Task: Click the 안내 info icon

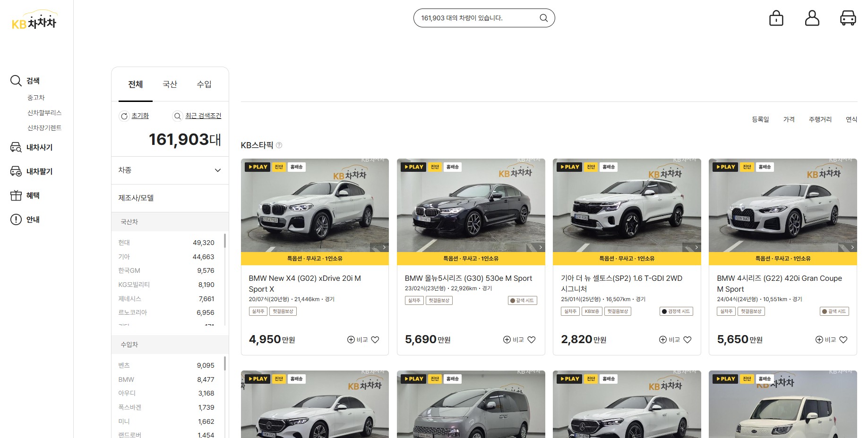Action: pos(16,219)
